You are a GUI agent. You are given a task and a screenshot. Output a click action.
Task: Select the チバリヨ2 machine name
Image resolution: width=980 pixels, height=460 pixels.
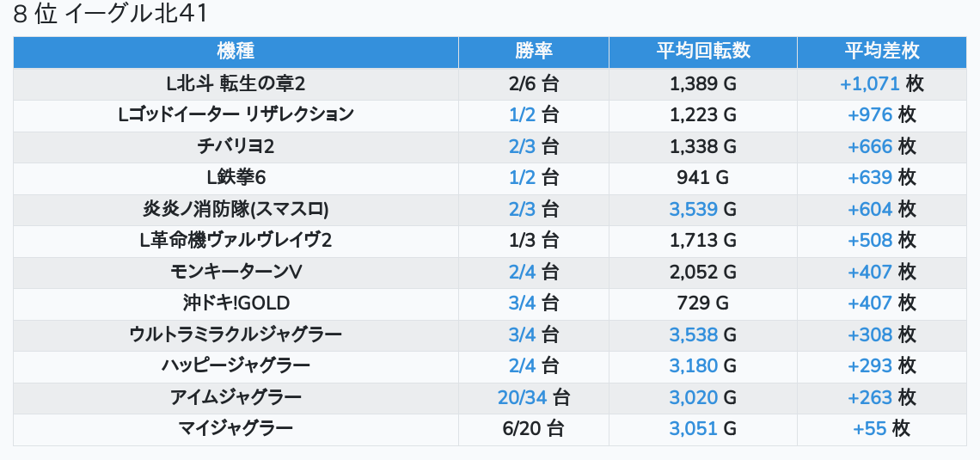pos(236,146)
